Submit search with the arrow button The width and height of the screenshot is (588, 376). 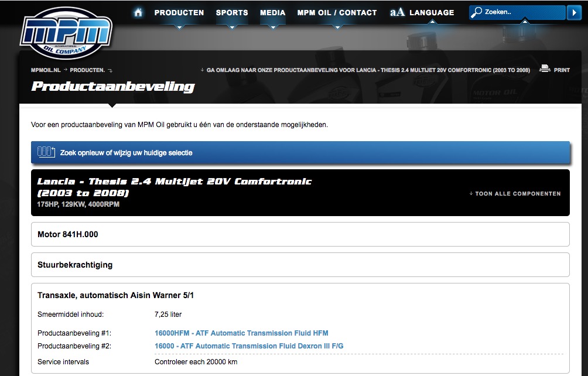[574, 12]
